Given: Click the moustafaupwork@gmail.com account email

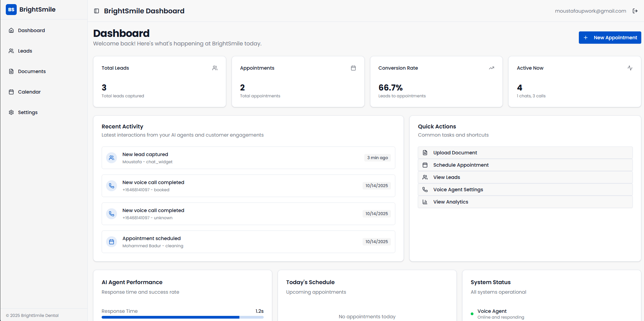Looking at the screenshot, I should 590,11.
